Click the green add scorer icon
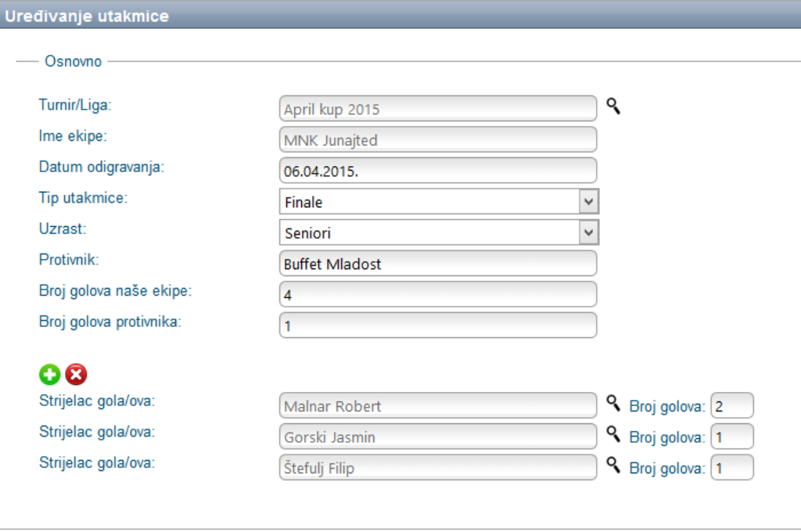This screenshot has width=801, height=532. [49, 375]
